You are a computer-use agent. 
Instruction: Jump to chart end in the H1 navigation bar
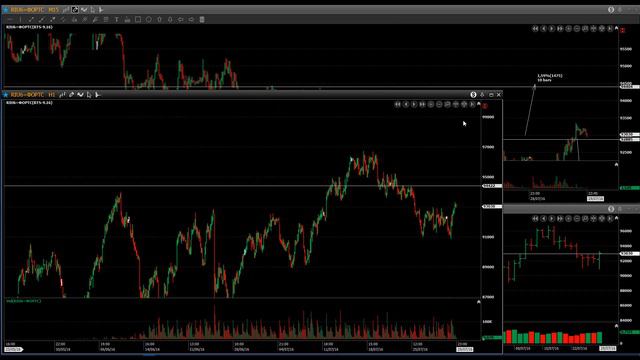tap(422, 105)
